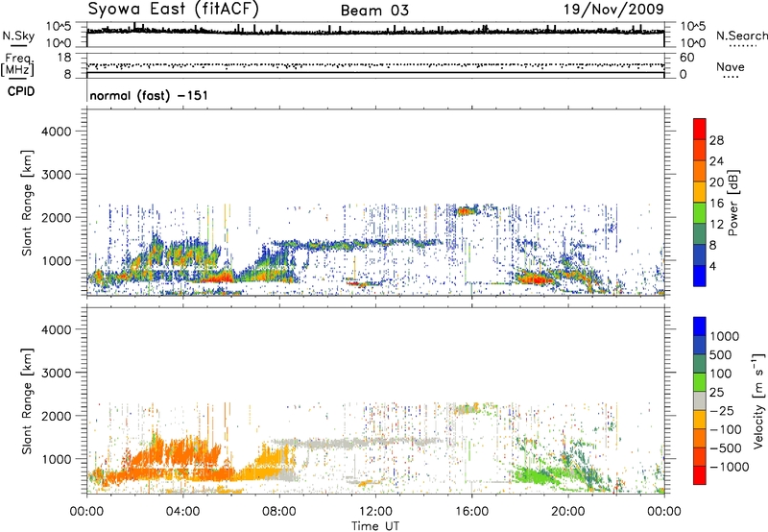Click the "60" Nave axis tick
Screen dimensions: 768x532
tap(686, 58)
